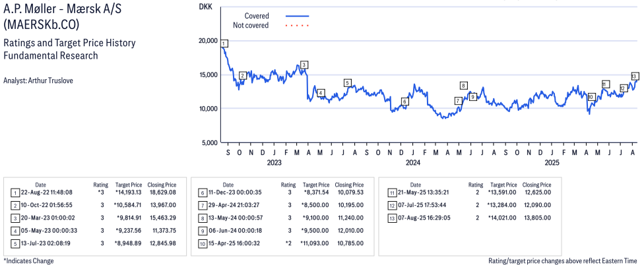
Task: Click closing price 13,805.00
Action: (x=536, y=218)
